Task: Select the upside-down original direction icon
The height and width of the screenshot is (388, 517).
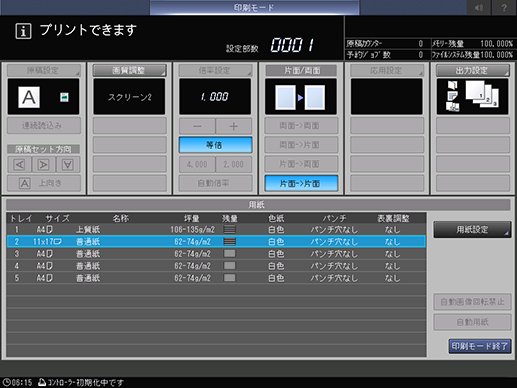Action: coord(68,165)
